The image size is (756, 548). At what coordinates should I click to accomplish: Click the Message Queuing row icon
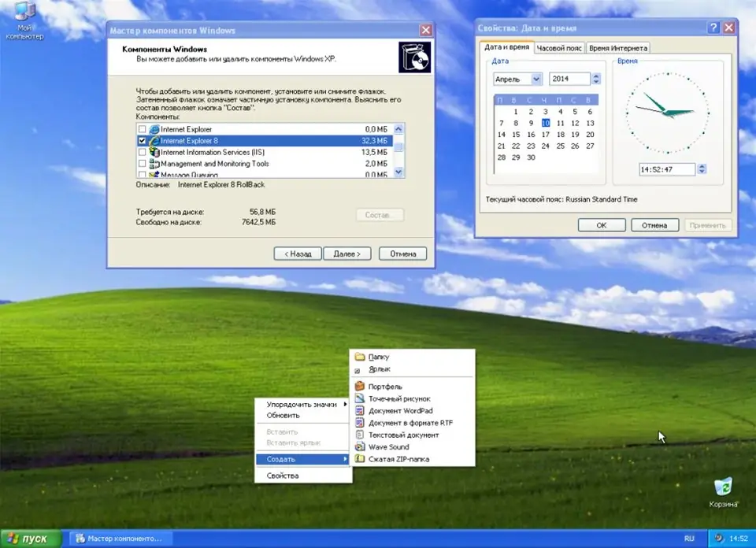tap(154, 174)
